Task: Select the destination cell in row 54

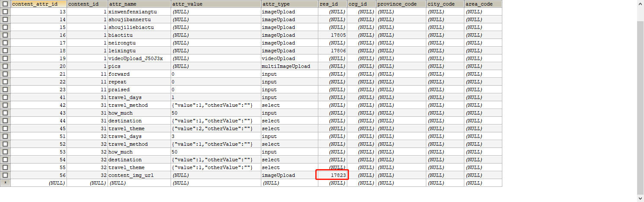Action: point(139,160)
